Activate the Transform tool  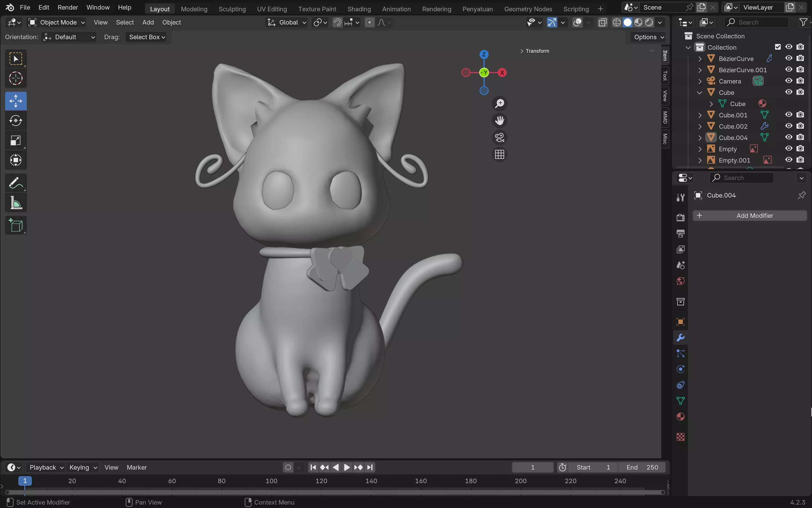point(16,160)
